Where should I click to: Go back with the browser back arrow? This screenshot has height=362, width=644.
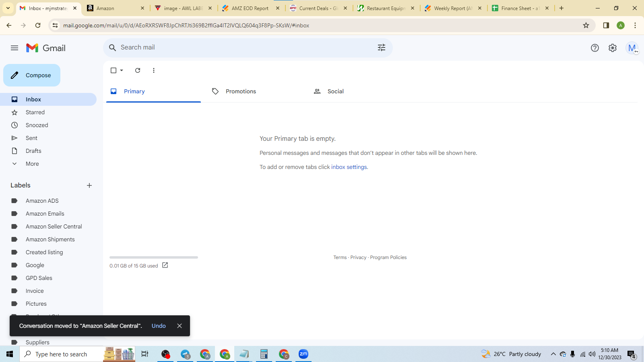9,25
